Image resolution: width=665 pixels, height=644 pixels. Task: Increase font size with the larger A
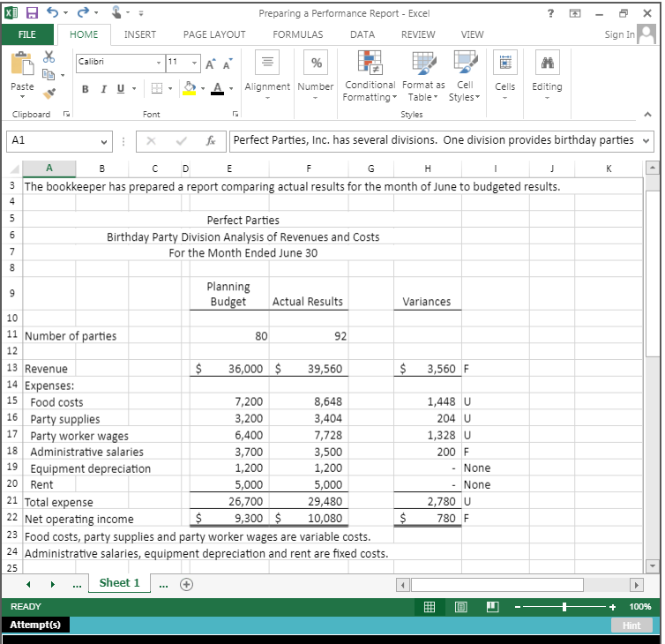click(x=211, y=64)
